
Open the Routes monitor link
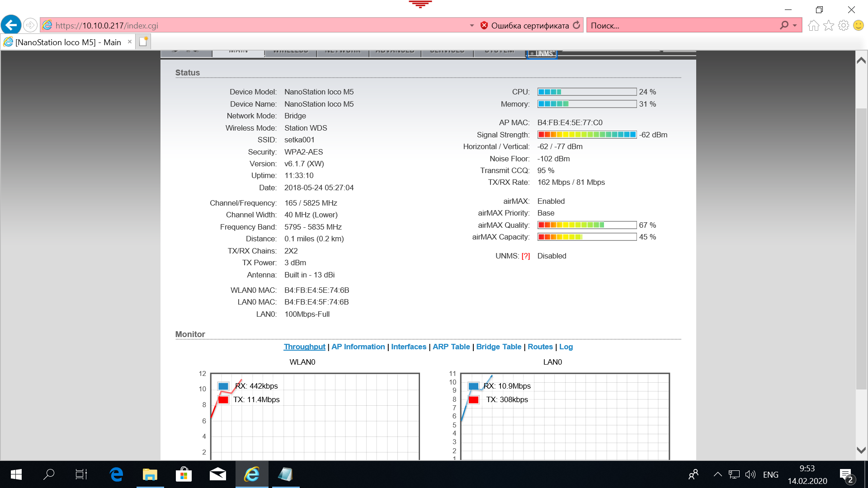pos(540,347)
